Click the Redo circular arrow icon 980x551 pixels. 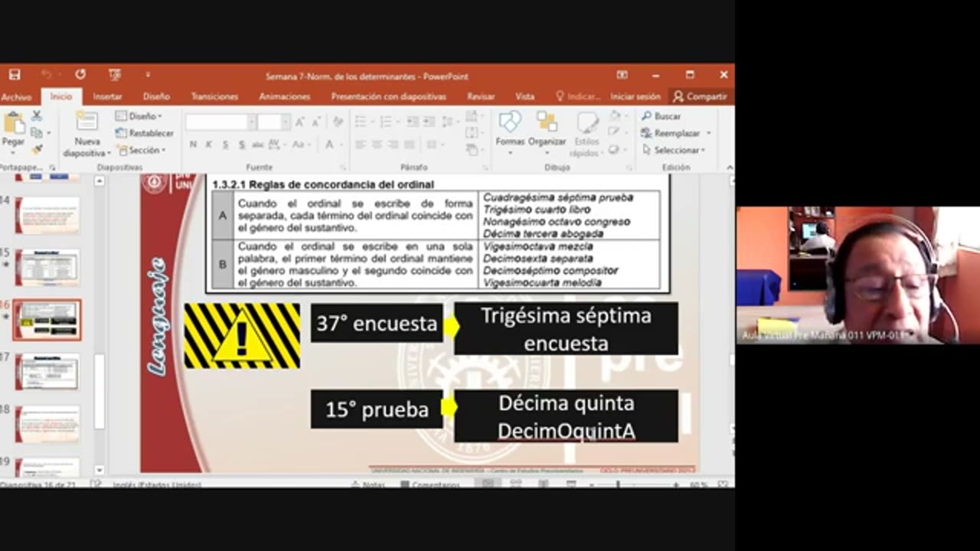point(80,75)
